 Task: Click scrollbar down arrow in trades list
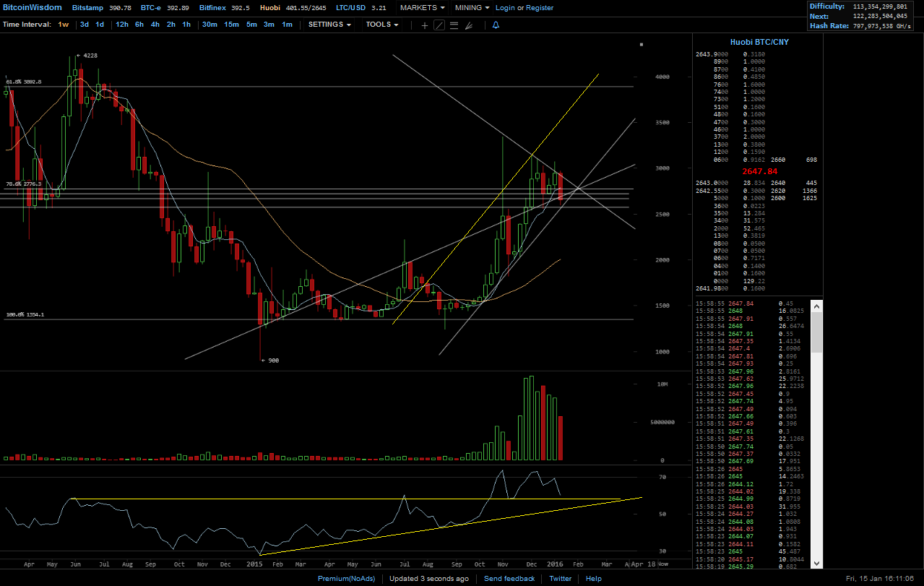(x=817, y=563)
